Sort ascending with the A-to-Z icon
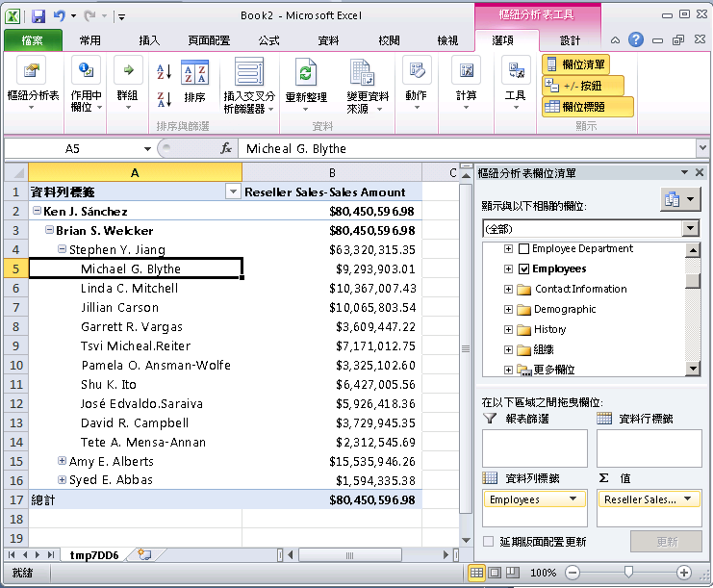This screenshot has width=713, height=588. (x=164, y=72)
